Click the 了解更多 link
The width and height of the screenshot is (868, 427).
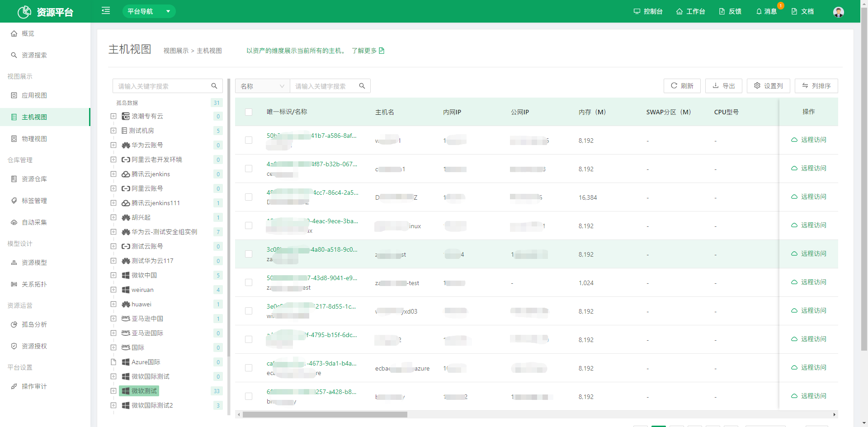click(x=368, y=51)
